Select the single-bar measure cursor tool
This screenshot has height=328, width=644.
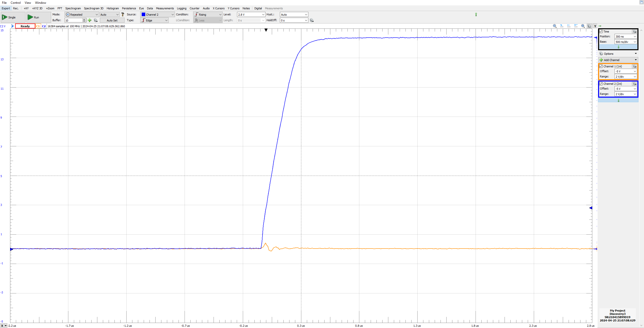[569, 26]
